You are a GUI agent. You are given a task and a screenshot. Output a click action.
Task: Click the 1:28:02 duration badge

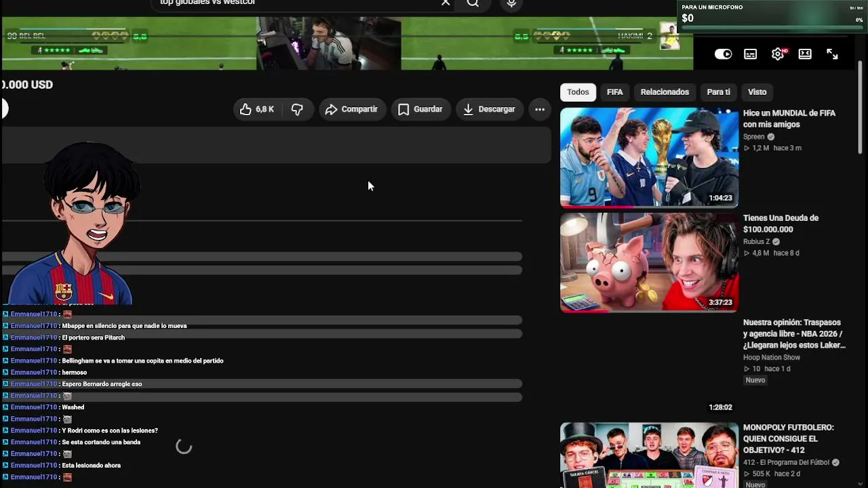click(720, 407)
